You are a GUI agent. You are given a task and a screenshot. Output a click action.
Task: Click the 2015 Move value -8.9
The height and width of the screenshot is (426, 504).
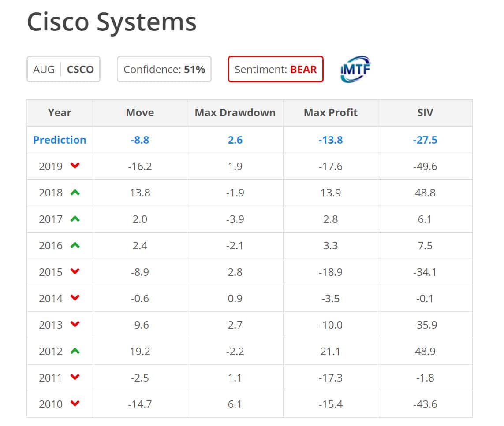[140, 272]
